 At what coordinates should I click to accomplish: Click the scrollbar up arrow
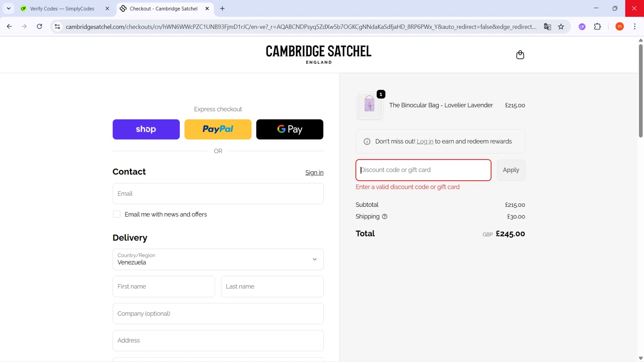641,40
